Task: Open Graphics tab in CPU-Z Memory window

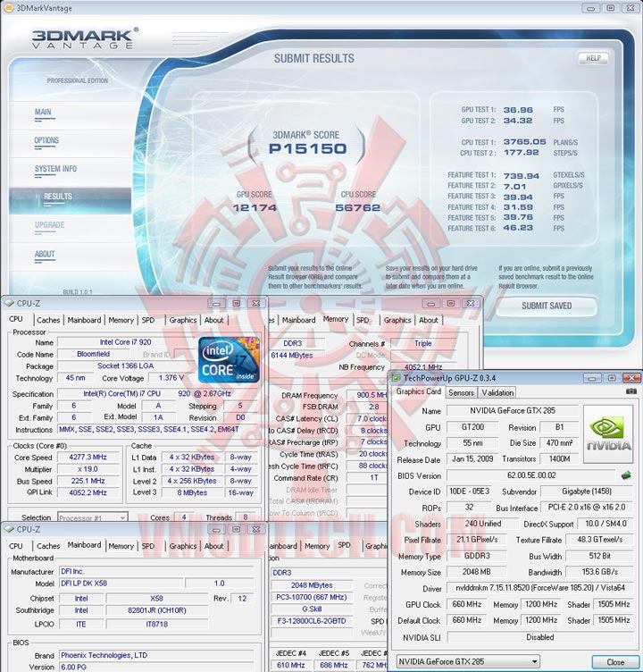Action: pos(397,320)
